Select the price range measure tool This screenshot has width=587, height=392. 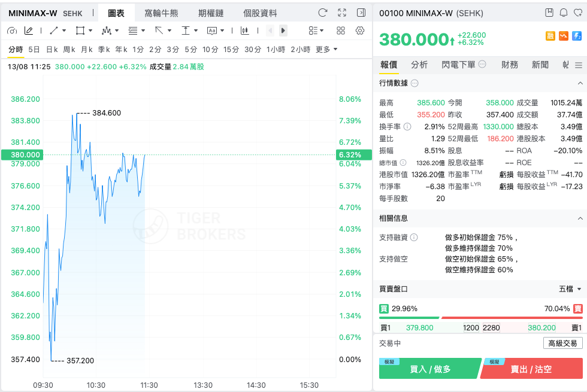coord(186,31)
